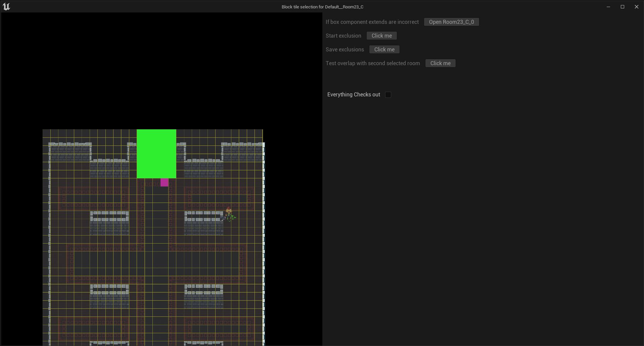Click the window title bar text
This screenshot has width=644, height=346.
click(322, 7)
